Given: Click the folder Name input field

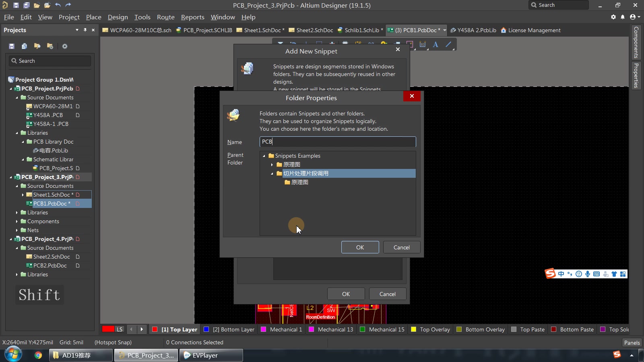Looking at the screenshot, I should 338,142.
